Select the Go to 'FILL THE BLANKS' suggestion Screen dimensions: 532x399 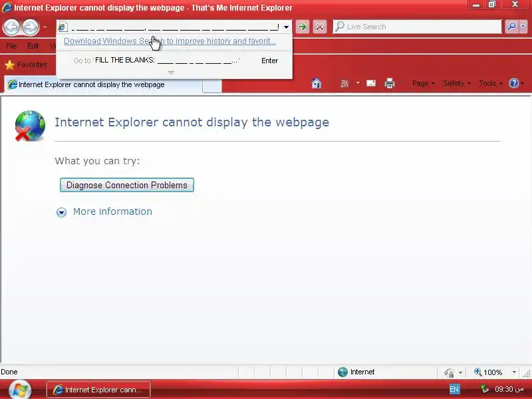(x=174, y=61)
